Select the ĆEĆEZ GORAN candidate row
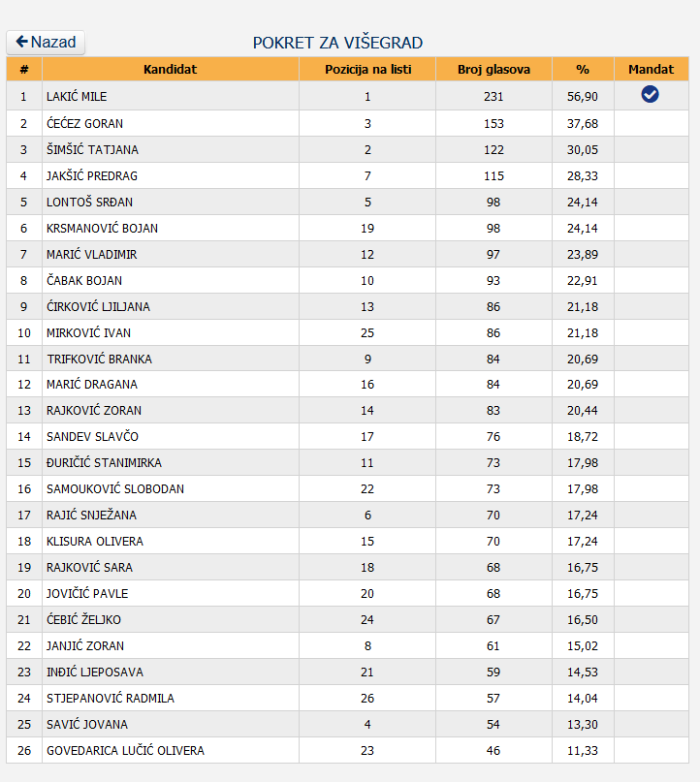Image resolution: width=700 pixels, height=782 pixels. [x=347, y=123]
